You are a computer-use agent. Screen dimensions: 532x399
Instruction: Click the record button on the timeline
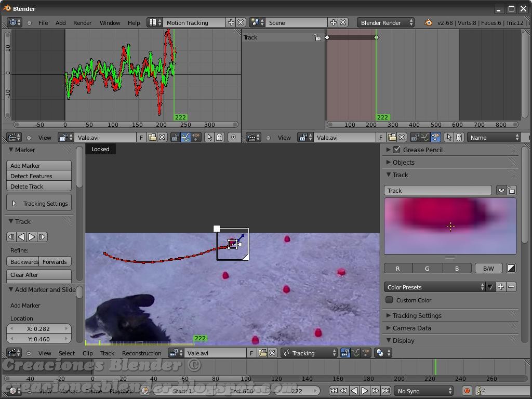467,391
